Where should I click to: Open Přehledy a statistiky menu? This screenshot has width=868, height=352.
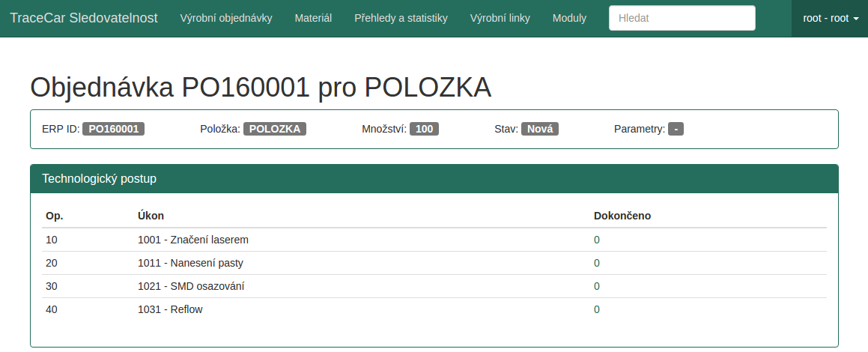click(401, 18)
